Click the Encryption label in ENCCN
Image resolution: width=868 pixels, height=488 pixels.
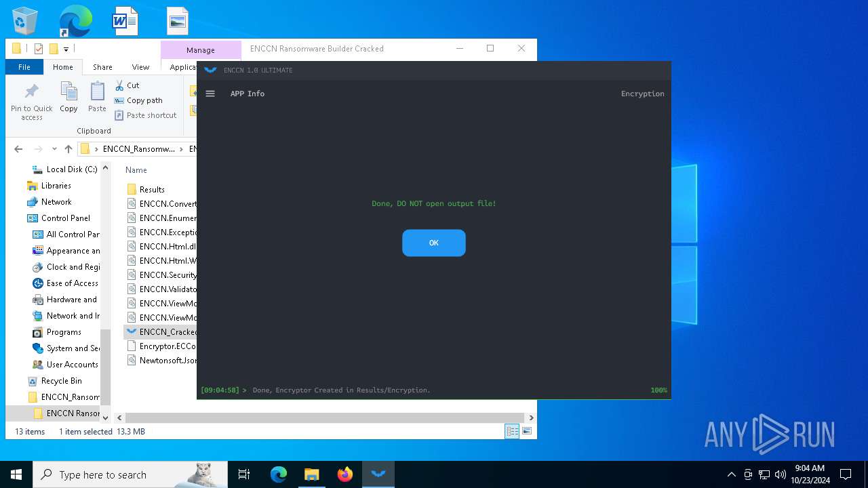point(642,94)
